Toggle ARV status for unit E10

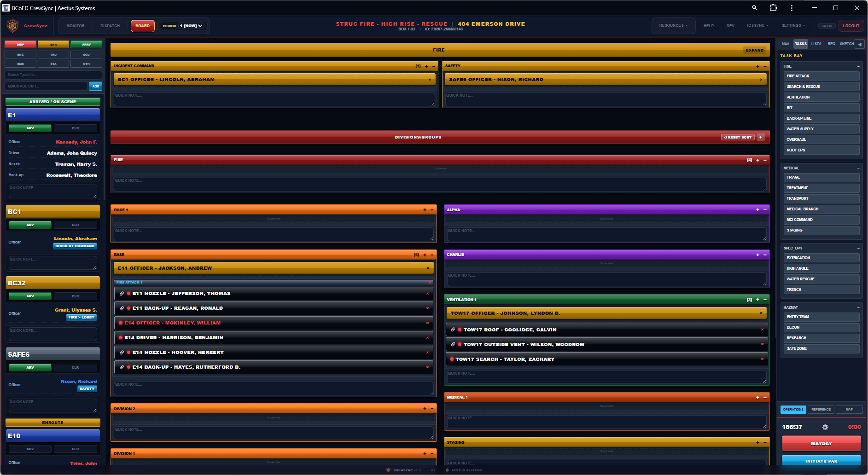[30, 449]
